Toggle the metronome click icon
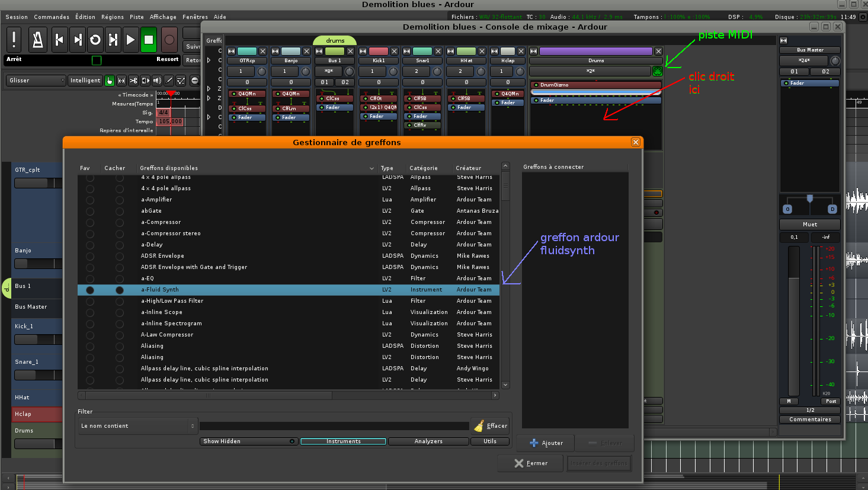Image resolution: width=868 pixels, height=490 pixels. tap(37, 40)
